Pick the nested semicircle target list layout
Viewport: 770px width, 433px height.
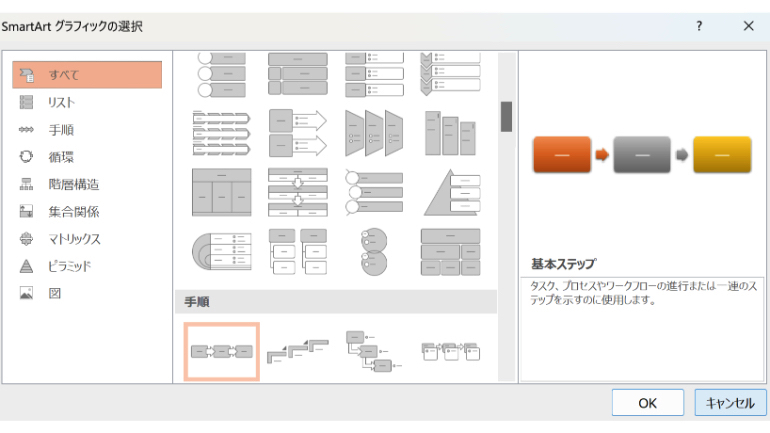click(x=221, y=252)
